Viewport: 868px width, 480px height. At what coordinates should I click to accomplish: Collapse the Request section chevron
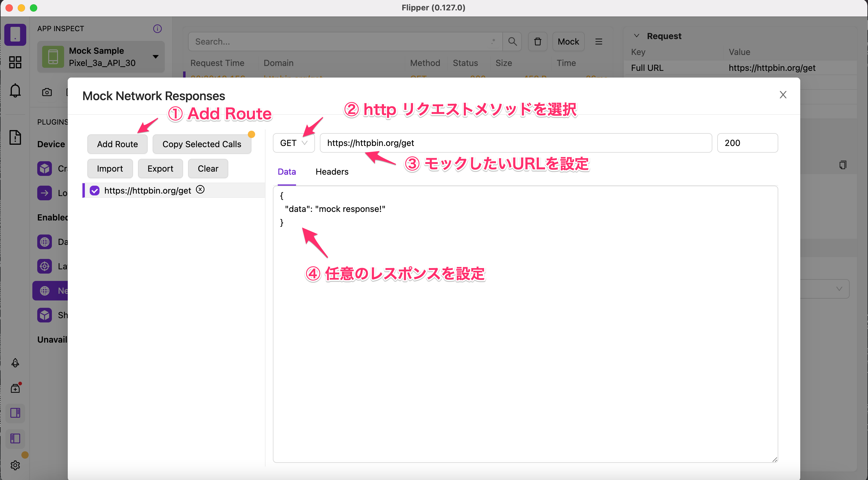pyautogui.click(x=637, y=36)
